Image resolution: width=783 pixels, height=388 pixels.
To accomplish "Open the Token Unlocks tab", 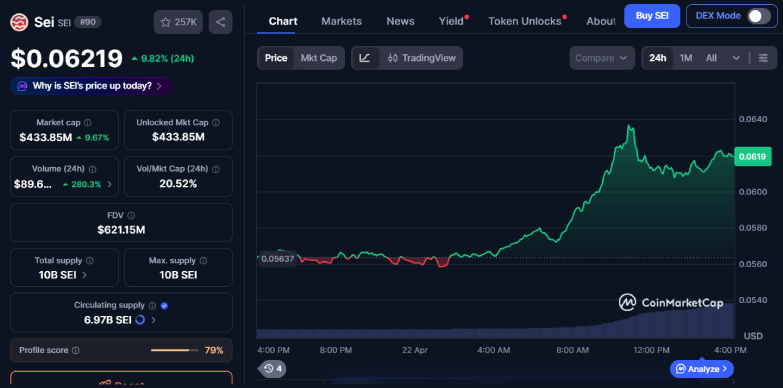I will (x=525, y=21).
